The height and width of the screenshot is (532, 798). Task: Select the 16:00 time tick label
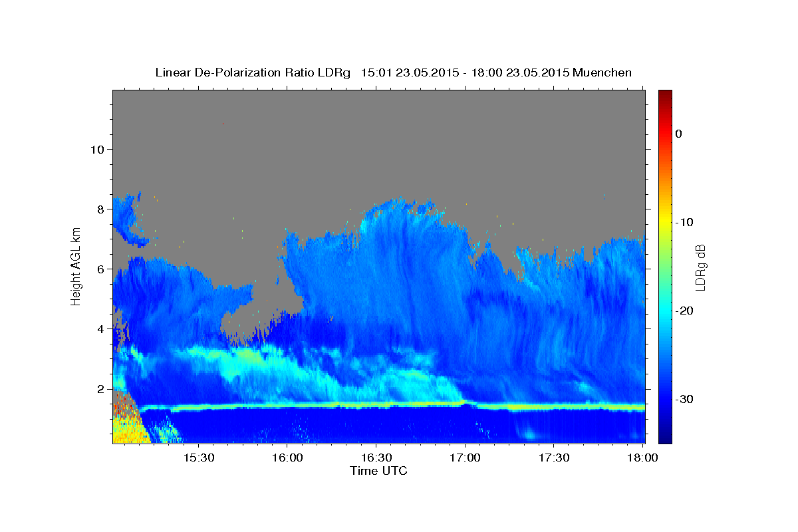pos(287,458)
